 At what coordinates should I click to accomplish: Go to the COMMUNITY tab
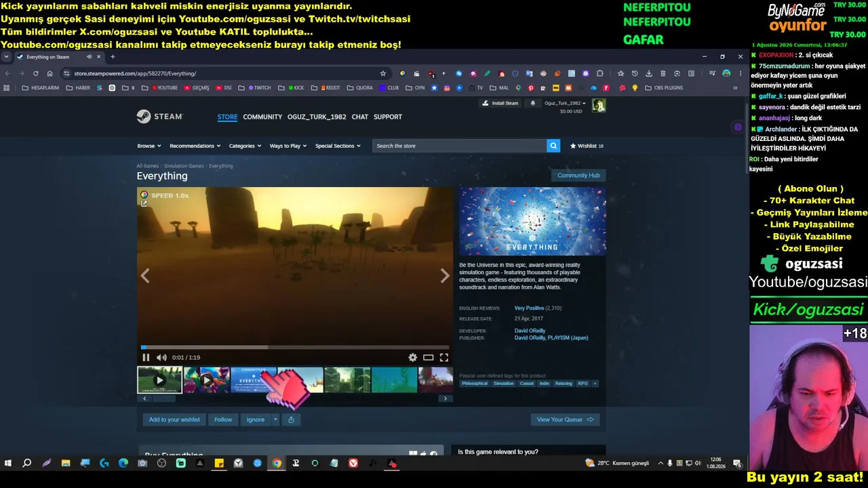(262, 117)
